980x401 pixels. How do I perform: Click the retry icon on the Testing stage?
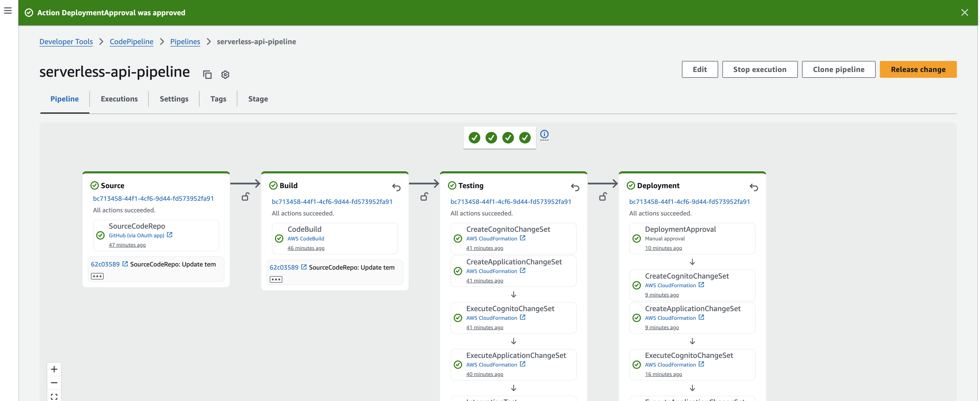[575, 188]
